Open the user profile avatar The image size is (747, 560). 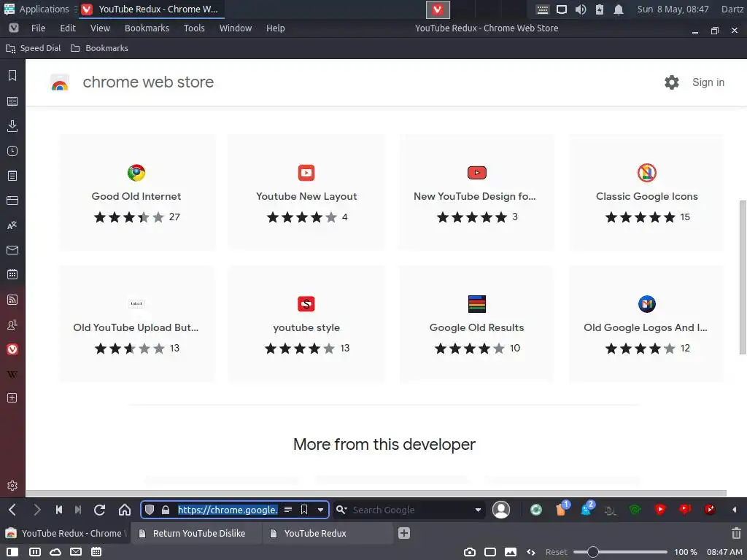[501, 510]
